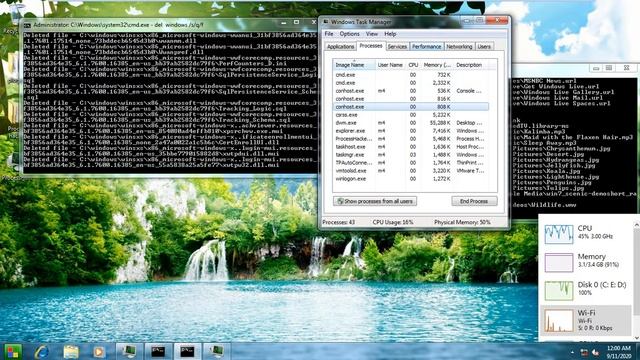Switch to the first monitor-icon taskbar app
This screenshot has height=360, width=640.
pos(129,351)
